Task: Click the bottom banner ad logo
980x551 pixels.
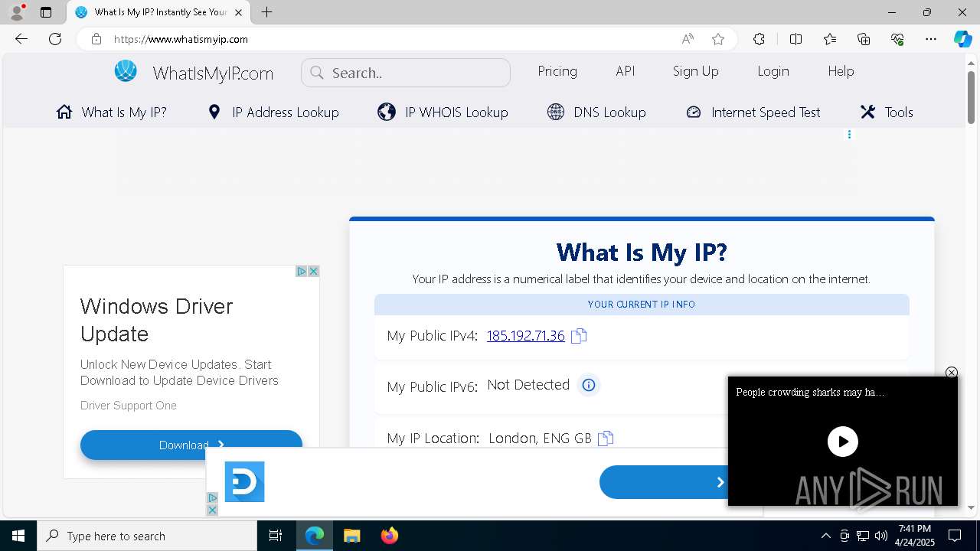Action: tap(244, 481)
